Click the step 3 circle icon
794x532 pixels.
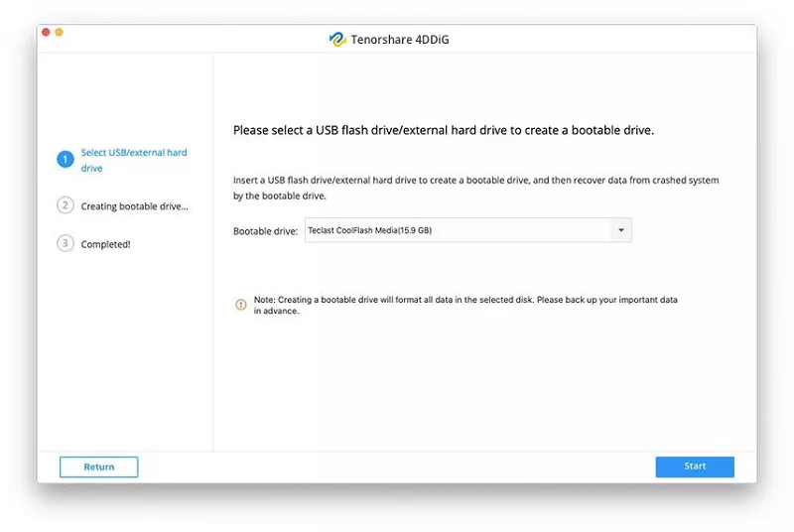[x=66, y=243]
